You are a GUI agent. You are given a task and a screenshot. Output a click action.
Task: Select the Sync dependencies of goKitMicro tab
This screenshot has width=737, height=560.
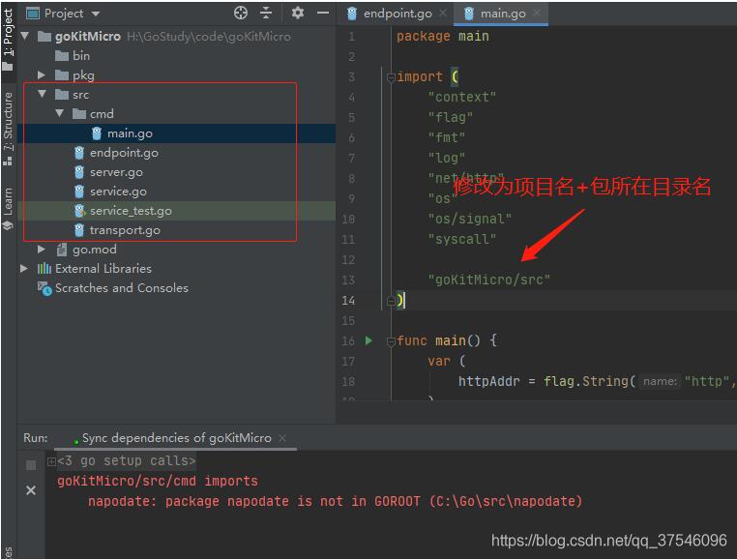click(174, 438)
